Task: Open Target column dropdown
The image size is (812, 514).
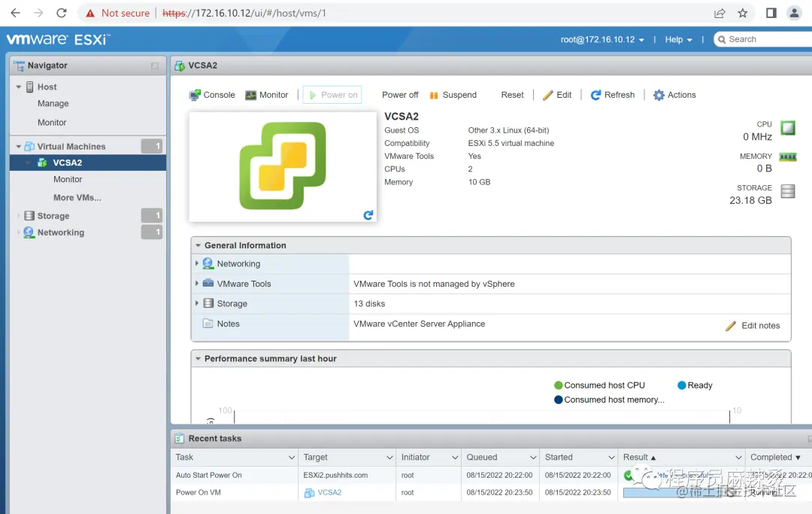Action: [x=390, y=458]
